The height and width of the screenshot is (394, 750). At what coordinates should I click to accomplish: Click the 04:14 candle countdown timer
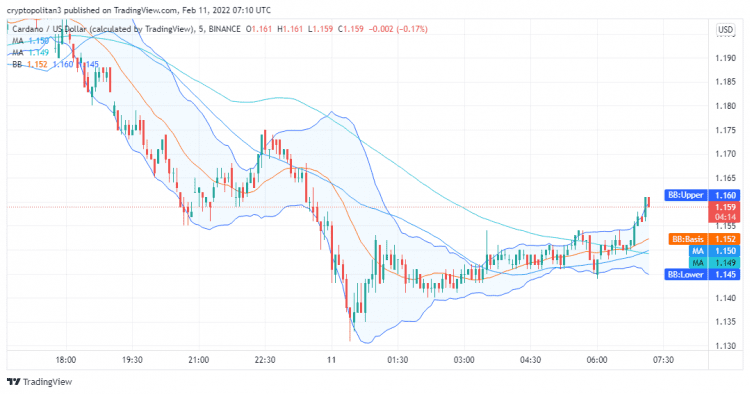(x=725, y=218)
